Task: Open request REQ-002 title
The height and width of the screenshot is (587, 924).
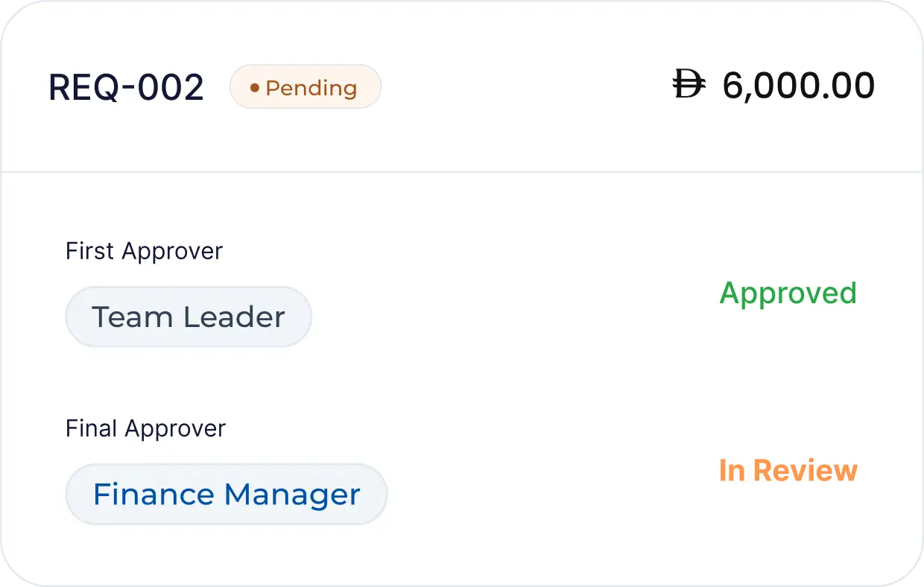Action: (x=126, y=88)
